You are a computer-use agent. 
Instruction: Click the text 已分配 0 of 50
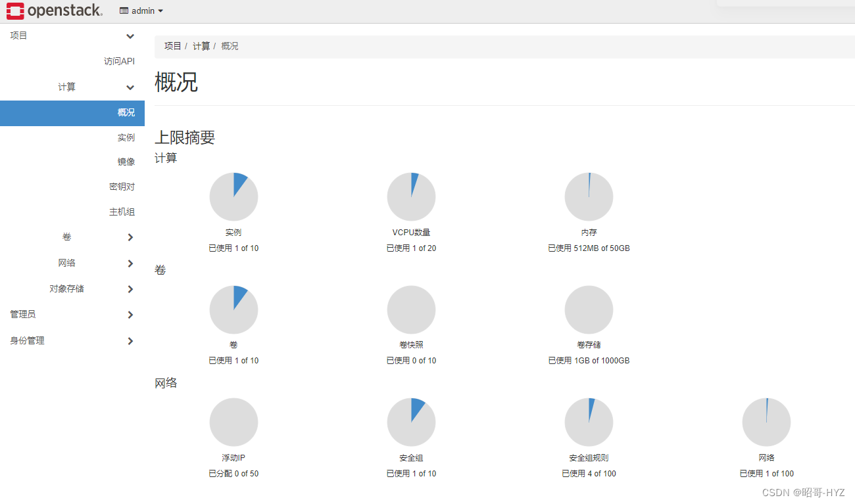pyautogui.click(x=233, y=474)
